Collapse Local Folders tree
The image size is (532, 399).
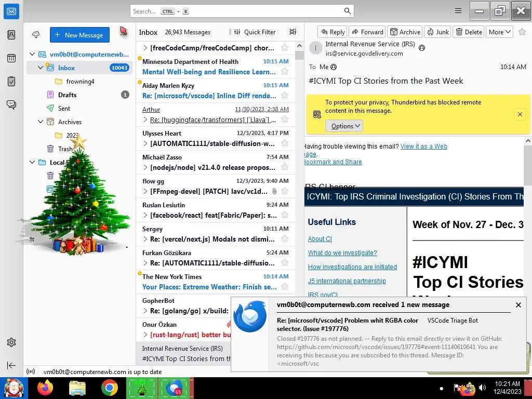(x=32, y=162)
